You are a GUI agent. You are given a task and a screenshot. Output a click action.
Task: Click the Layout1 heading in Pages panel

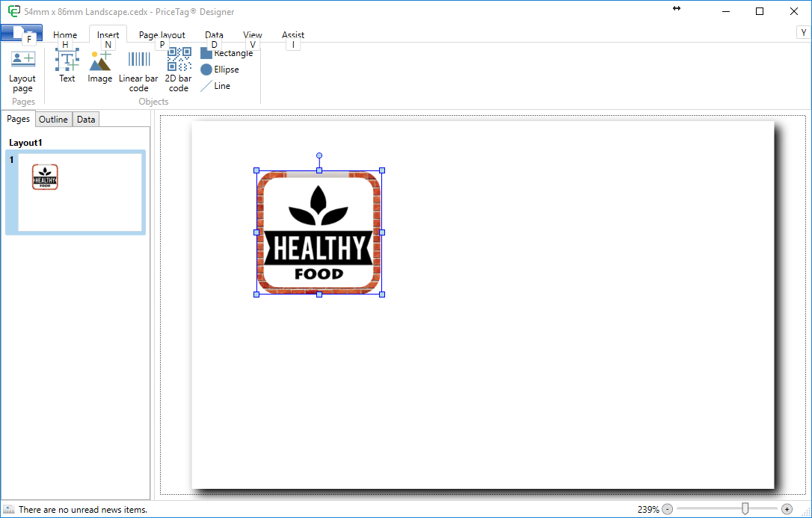[25, 143]
